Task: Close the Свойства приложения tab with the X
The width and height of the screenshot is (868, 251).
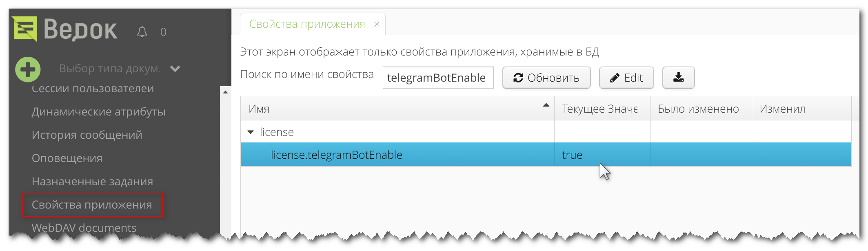Action: click(x=376, y=24)
